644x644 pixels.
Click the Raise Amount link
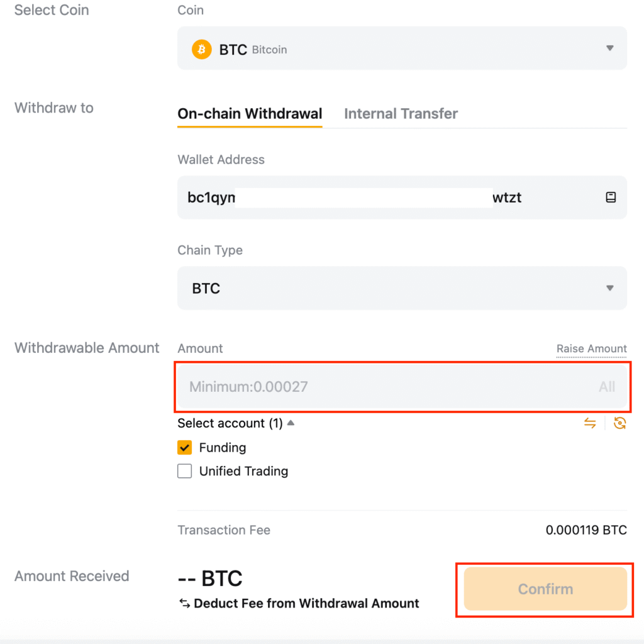pos(591,348)
